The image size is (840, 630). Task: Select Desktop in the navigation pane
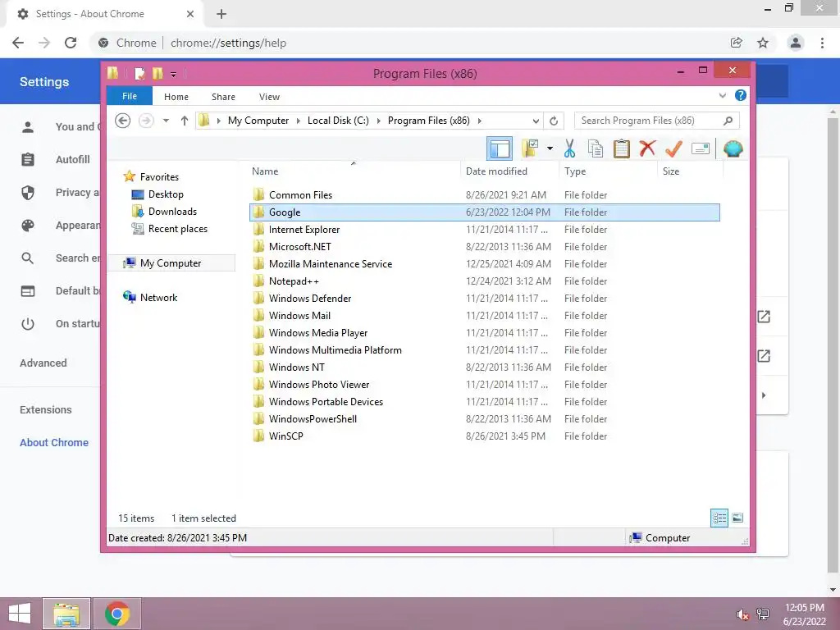[166, 194]
